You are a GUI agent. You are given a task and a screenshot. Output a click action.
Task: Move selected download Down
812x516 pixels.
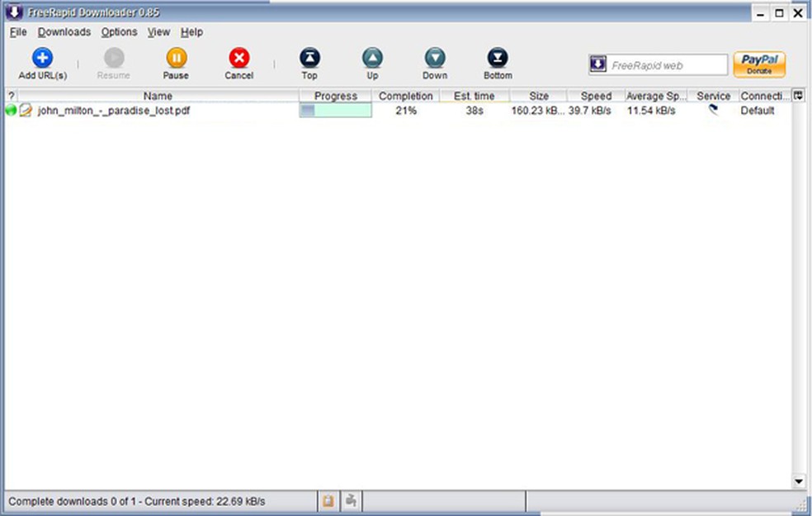pos(435,64)
